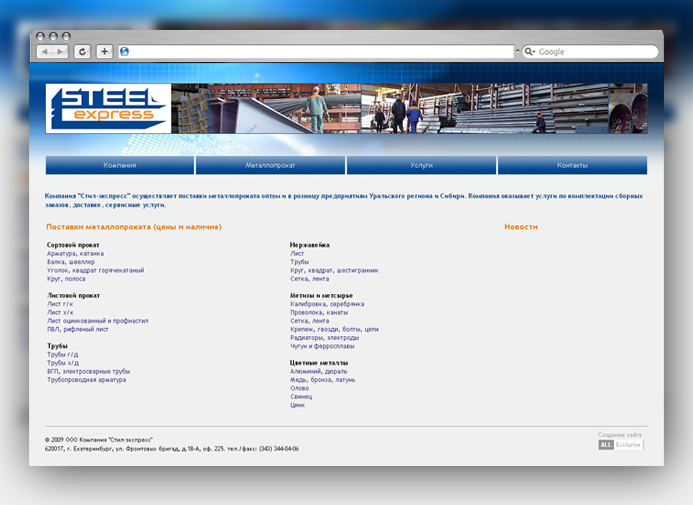Add a bookmark with the plus button
Viewport: 693px width, 505px height.
coord(104,52)
